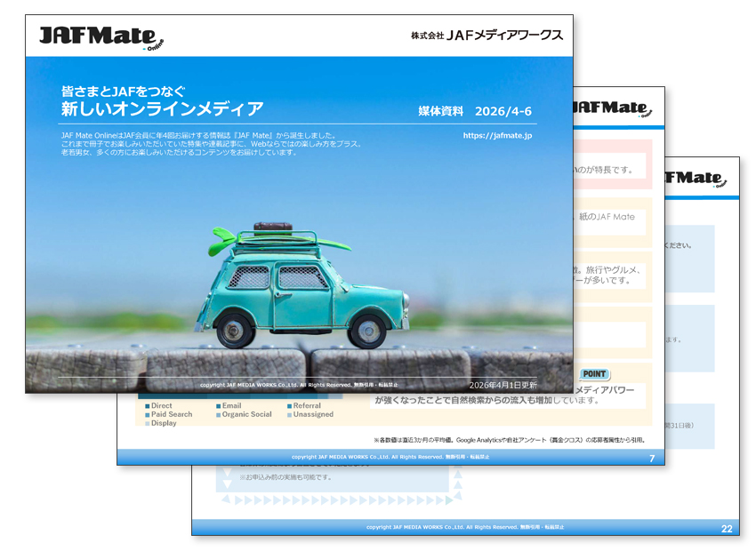Click the JAF Mate logo on third slide
This screenshot has width=756, height=551.
tap(696, 179)
